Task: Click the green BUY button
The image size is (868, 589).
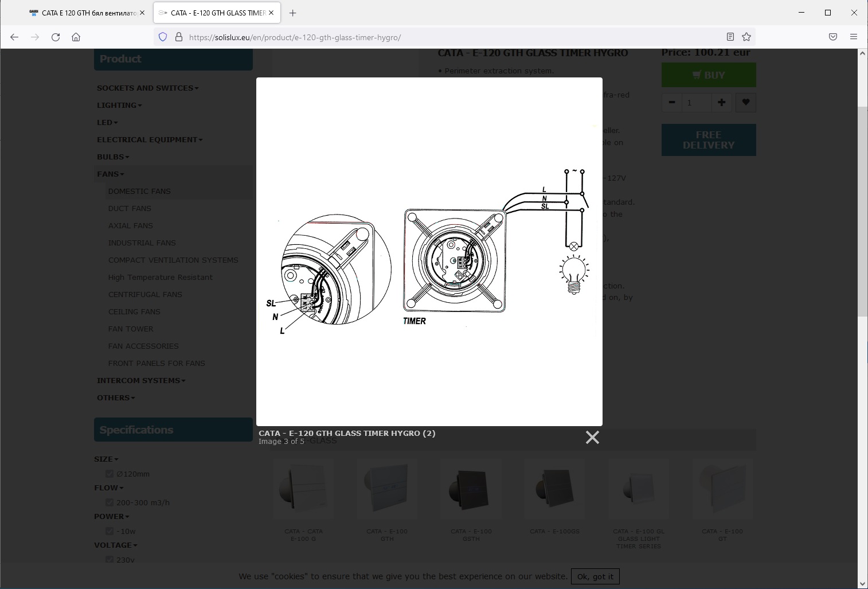Action: point(709,75)
